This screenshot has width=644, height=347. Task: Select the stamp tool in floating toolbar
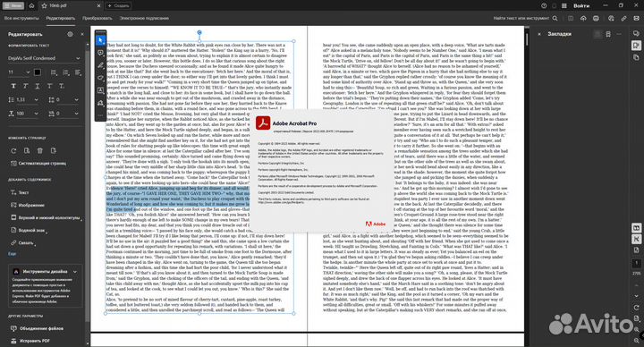point(100,103)
